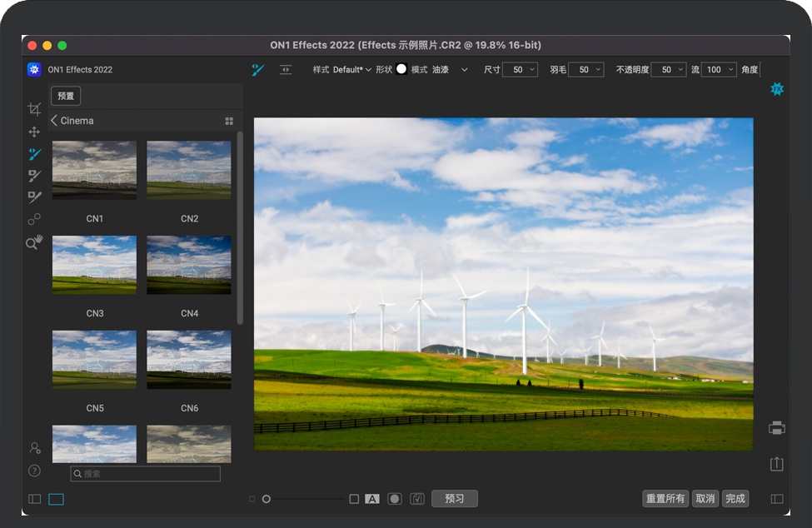
Task: Open the 不透明度 opacity value dropdown
Action: click(680, 70)
